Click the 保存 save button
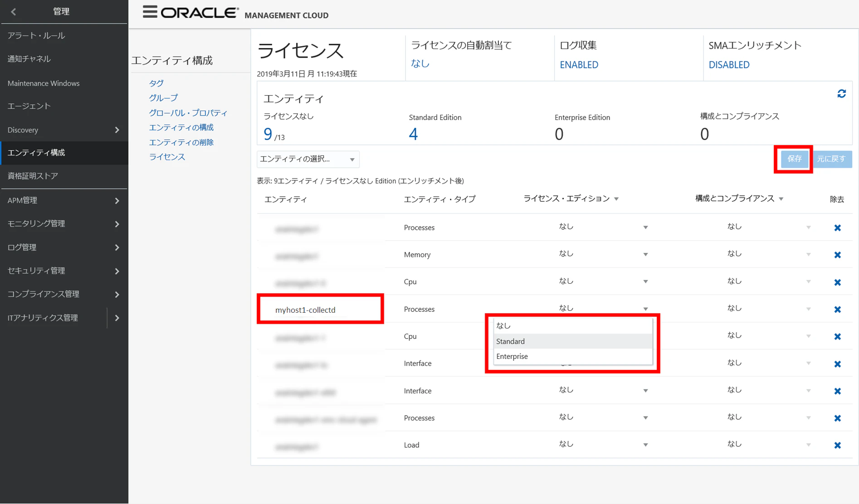 794,159
